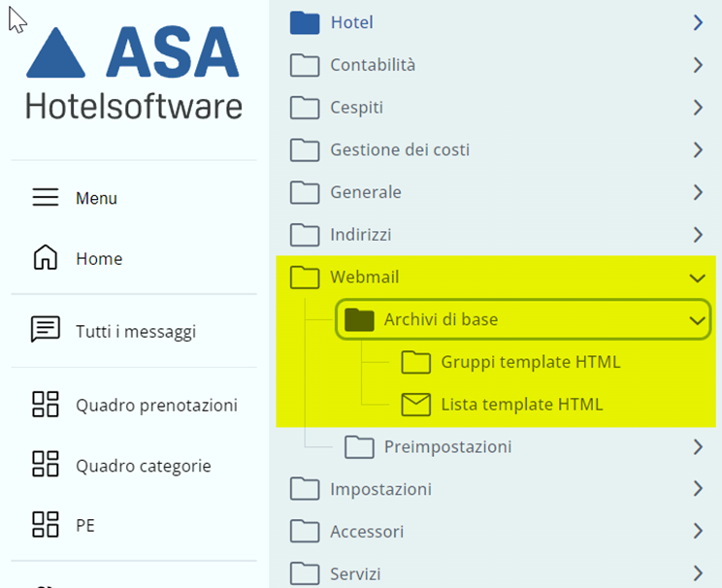
Task: Select the Quadro prenotazioni grid icon
Action: click(46, 405)
